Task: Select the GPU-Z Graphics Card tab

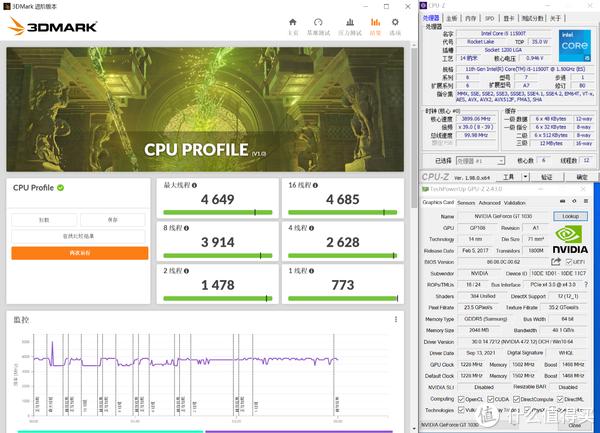Action: (x=438, y=202)
